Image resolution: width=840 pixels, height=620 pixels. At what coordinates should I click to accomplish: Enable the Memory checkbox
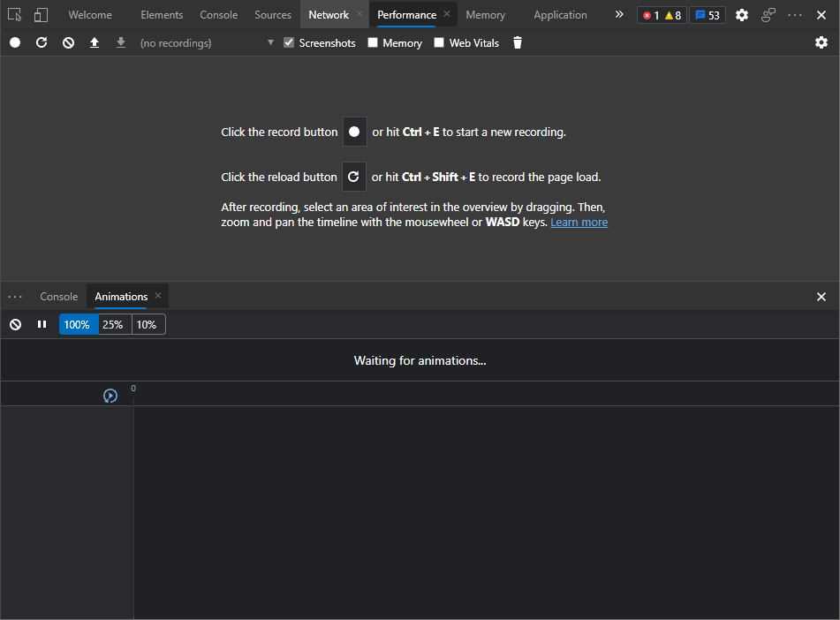click(372, 42)
